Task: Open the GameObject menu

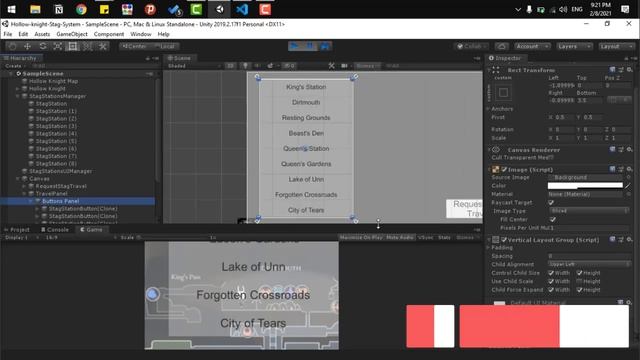Action: click(x=72, y=34)
